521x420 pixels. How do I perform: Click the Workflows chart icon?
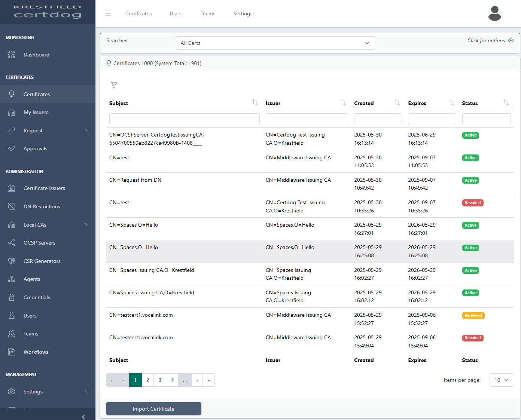pyautogui.click(x=12, y=352)
